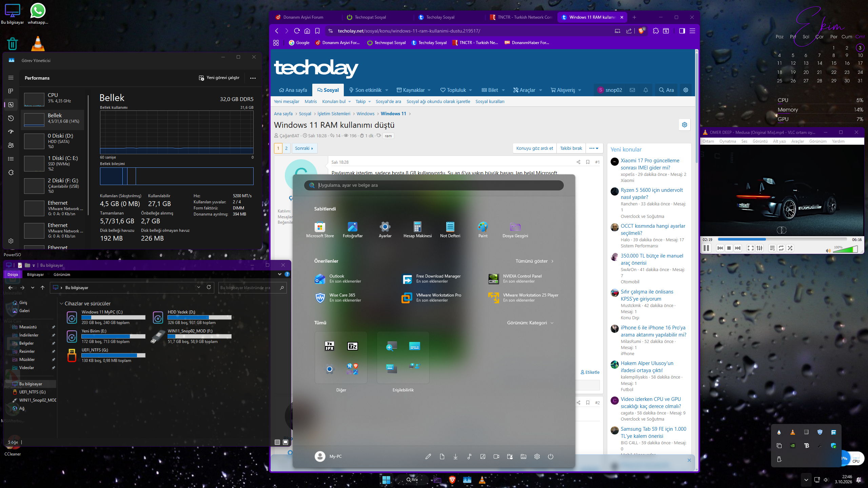Screen dimensions: 868x488
Task: Open Task Manager settings gear
Action: [11, 241]
